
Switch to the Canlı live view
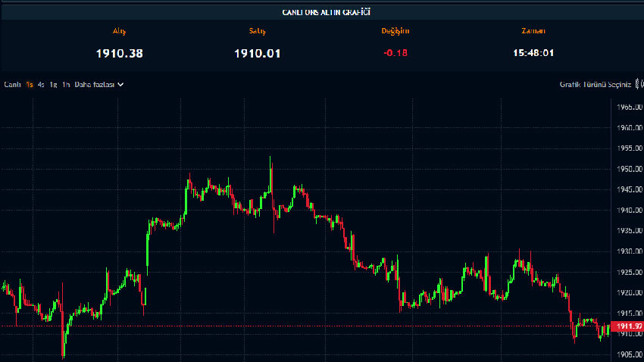click(12, 85)
